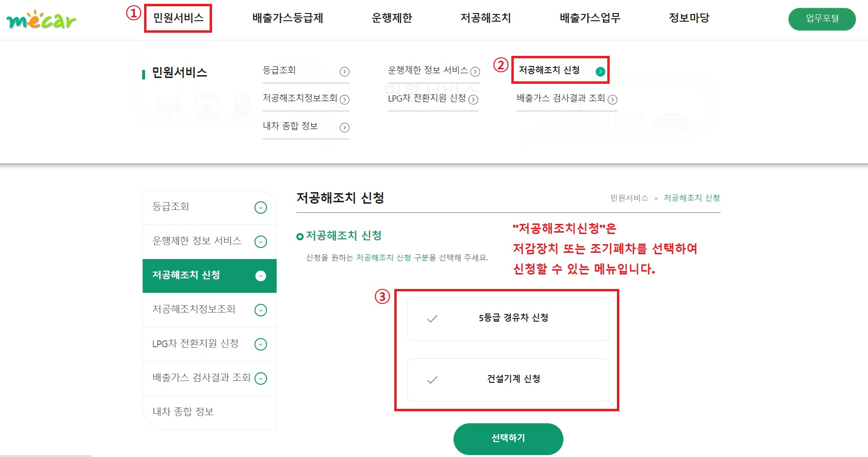868x457 pixels.
Task: Select the 건설기계 신청 option
Action: point(508,380)
